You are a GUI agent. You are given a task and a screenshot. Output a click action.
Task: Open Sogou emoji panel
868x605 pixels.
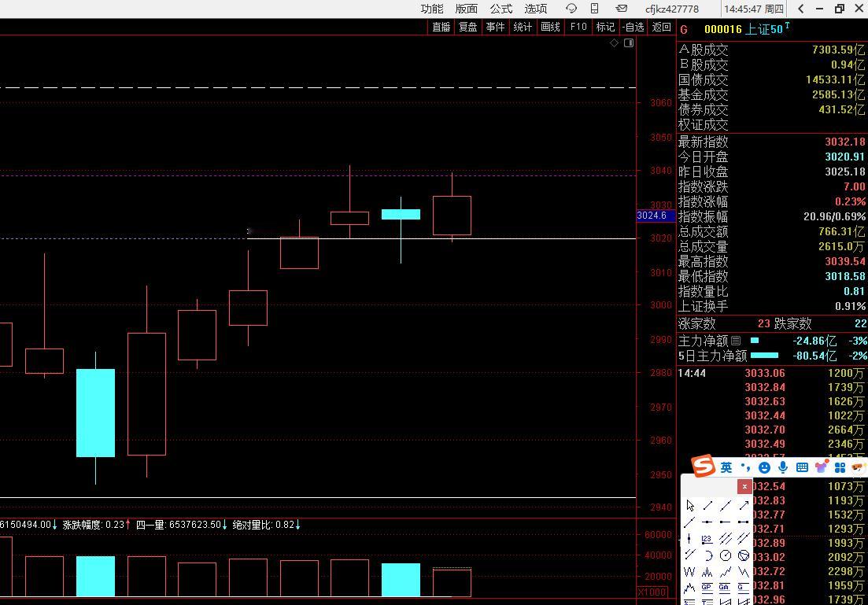(x=764, y=468)
